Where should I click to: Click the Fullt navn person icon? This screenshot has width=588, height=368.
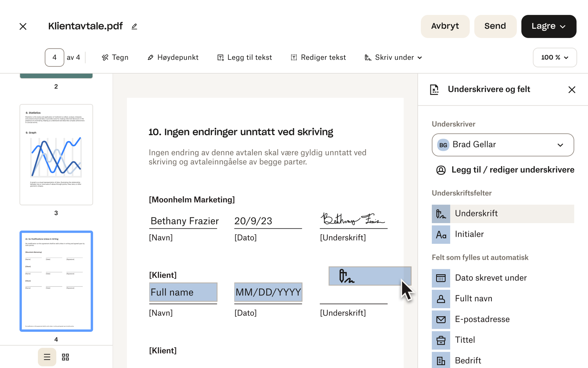(441, 299)
